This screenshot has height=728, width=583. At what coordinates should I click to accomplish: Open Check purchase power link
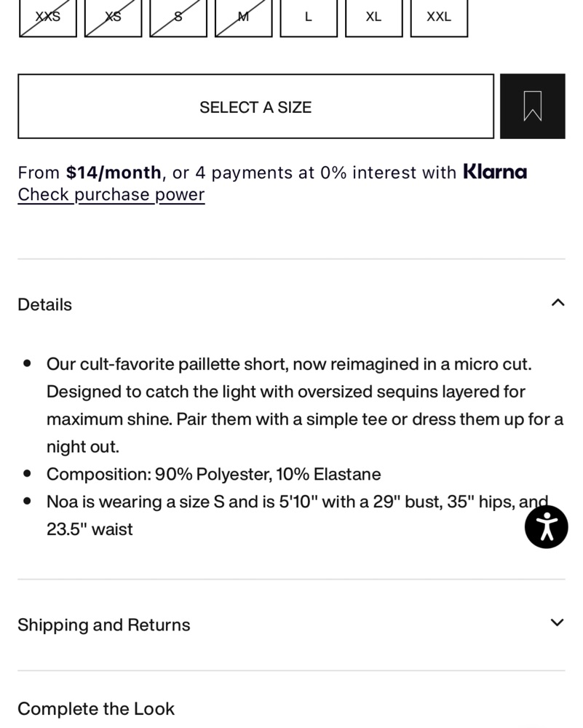click(x=111, y=194)
